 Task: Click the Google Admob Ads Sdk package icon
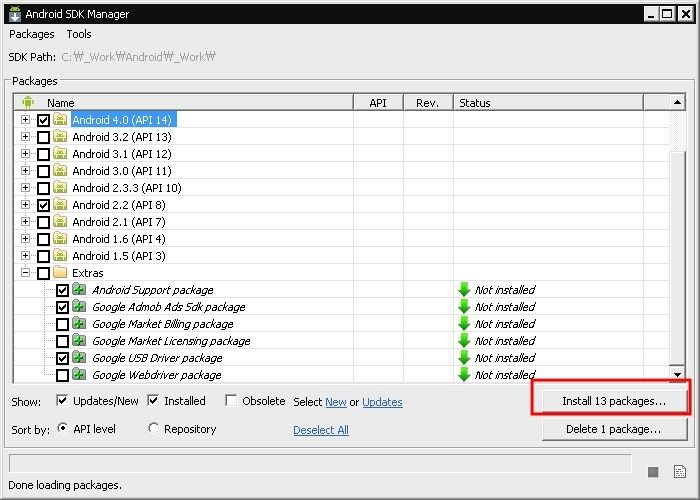(79, 306)
